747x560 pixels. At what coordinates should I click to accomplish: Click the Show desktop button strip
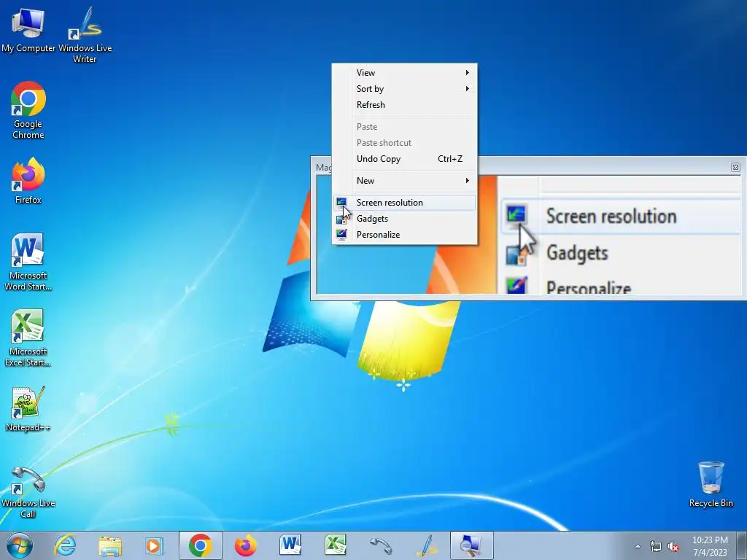tap(741, 545)
